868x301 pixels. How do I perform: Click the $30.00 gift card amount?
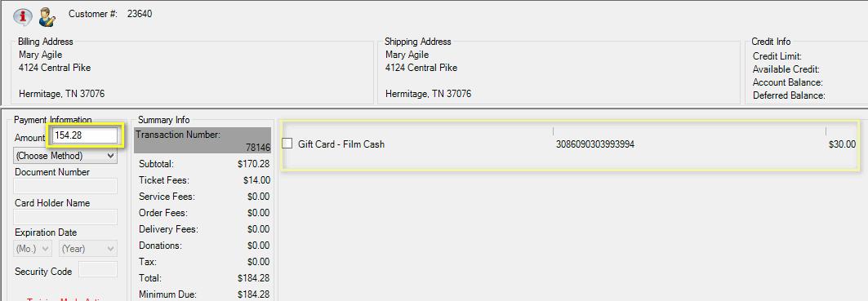pyautogui.click(x=842, y=144)
